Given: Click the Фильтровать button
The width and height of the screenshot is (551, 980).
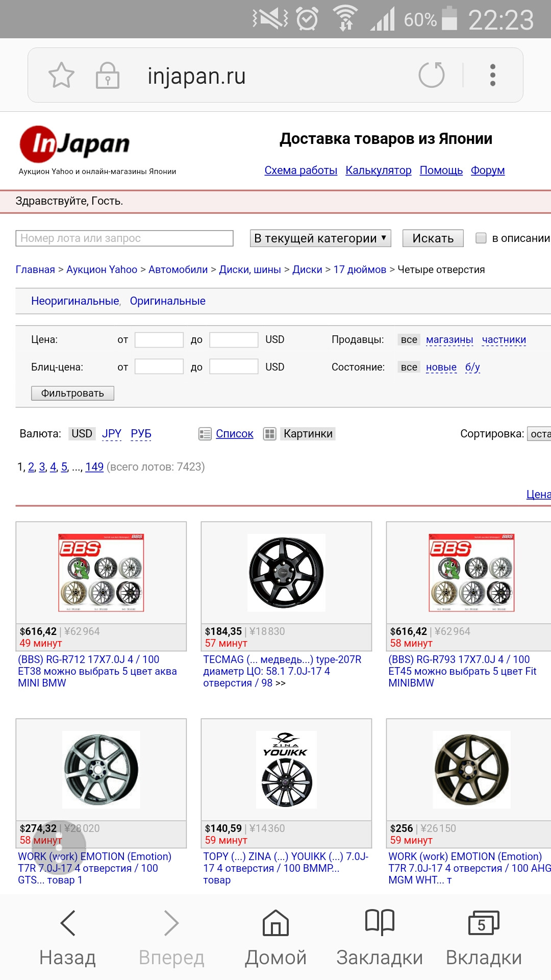Looking at the screenshot, I should pyautogui.click(x=72, y=393).
